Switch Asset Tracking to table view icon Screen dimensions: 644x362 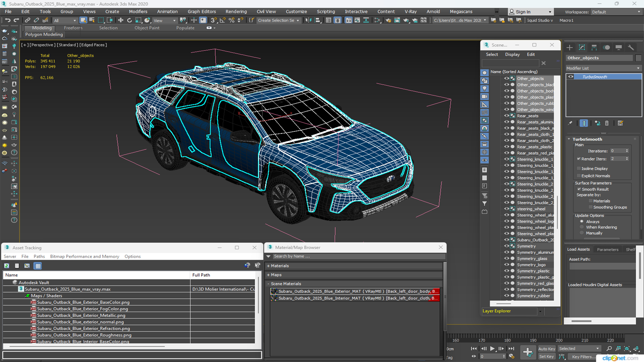[38, 266]
